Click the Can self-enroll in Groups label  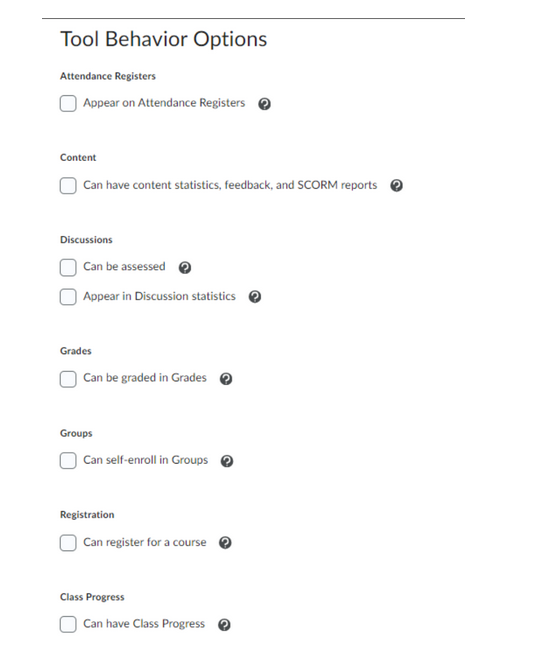tap(146, 460)
